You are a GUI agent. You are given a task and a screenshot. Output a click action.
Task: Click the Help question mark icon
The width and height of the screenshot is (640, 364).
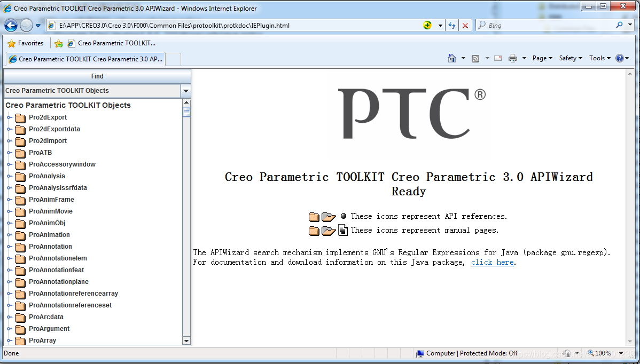click(x=620, y=58)
